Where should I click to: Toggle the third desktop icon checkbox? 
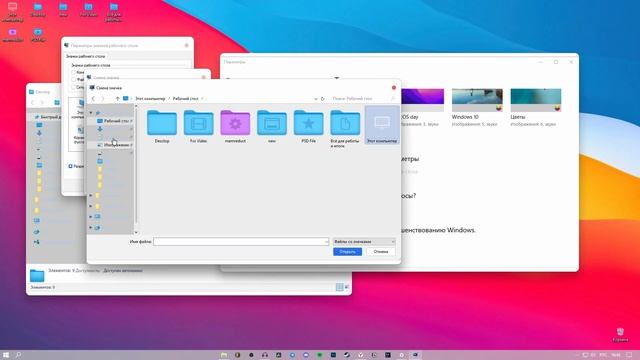74,87
